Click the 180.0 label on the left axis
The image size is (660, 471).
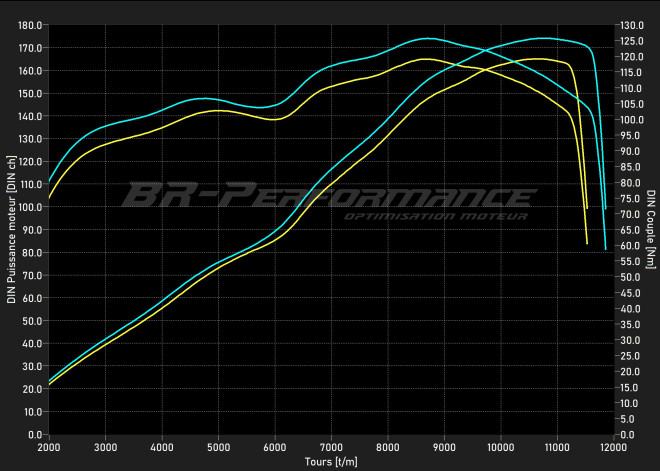(30, 25)
